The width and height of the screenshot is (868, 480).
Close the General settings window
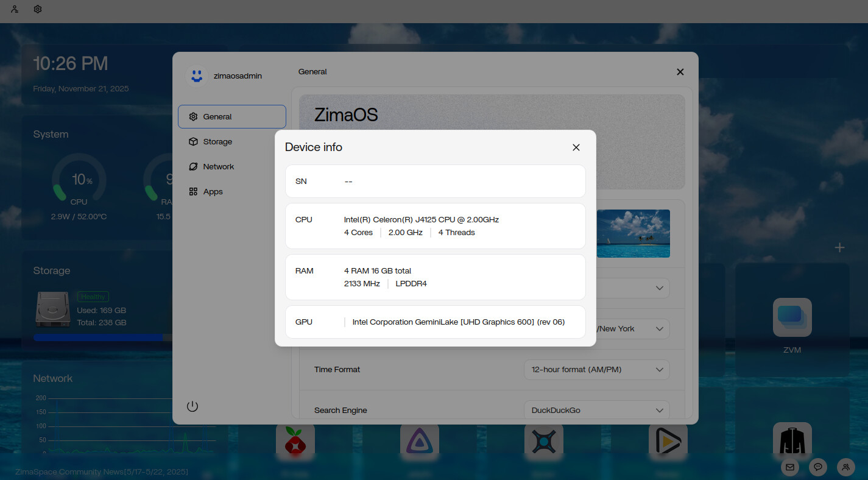[680, 72]
